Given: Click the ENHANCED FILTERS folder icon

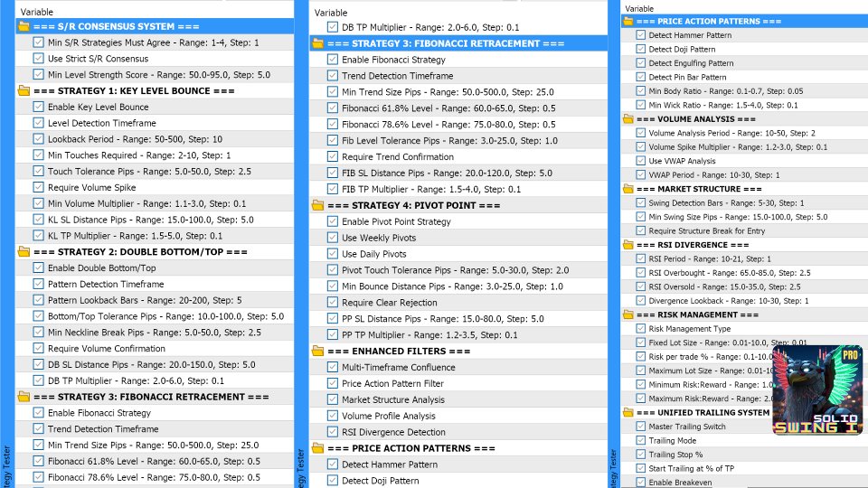Looking at the screenshot, I should (317, 351).
